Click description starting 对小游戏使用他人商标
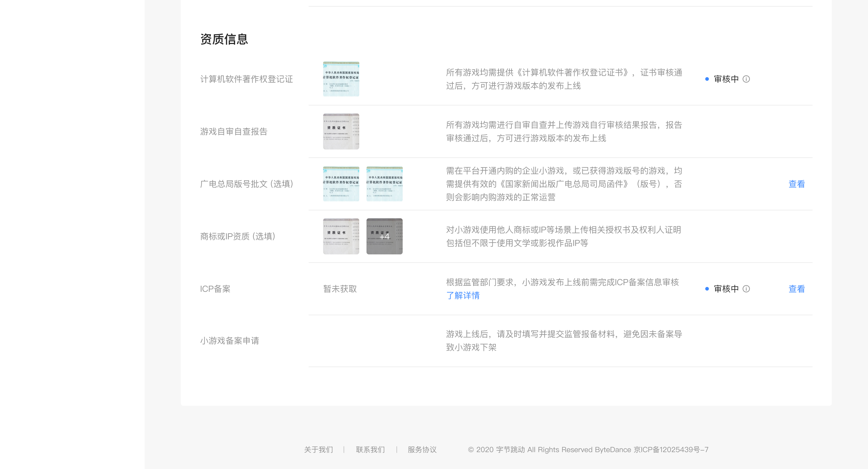Viewport: 868px width, 469px height. [x=563, y=236]
